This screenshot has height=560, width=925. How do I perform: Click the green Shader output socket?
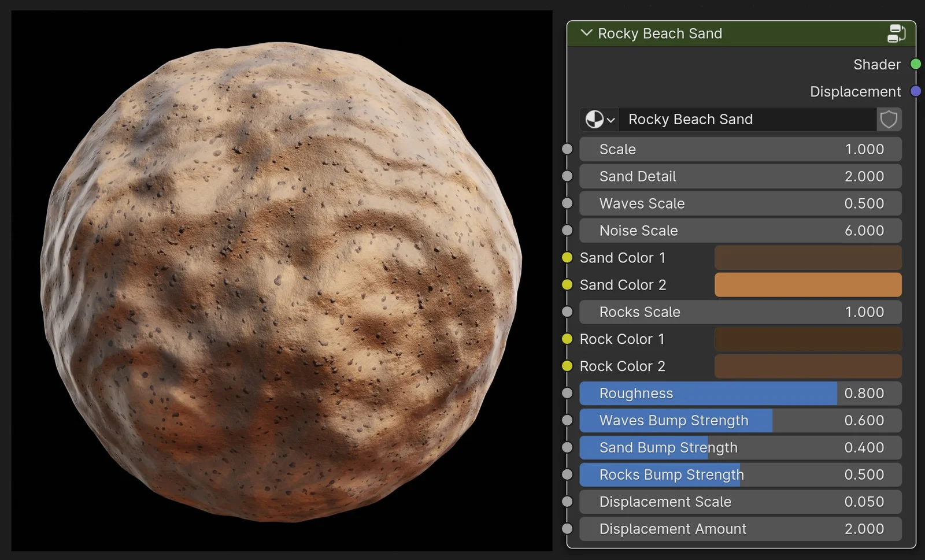pyautogui.click(x=916, y=64)
